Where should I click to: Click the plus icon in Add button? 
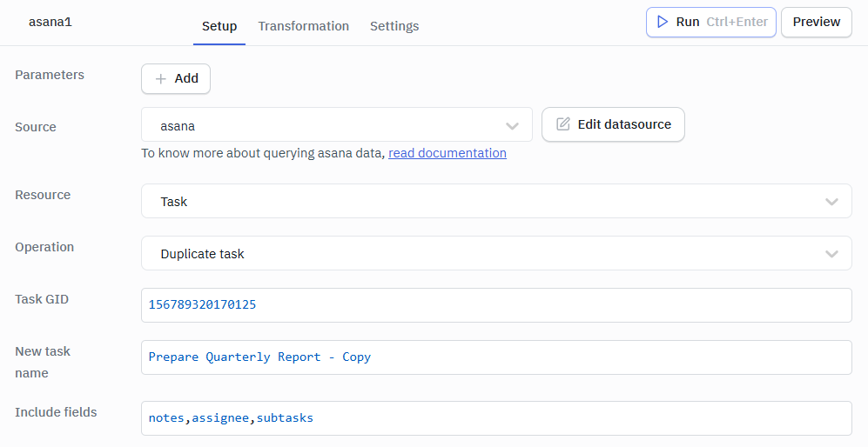point(160,79)
